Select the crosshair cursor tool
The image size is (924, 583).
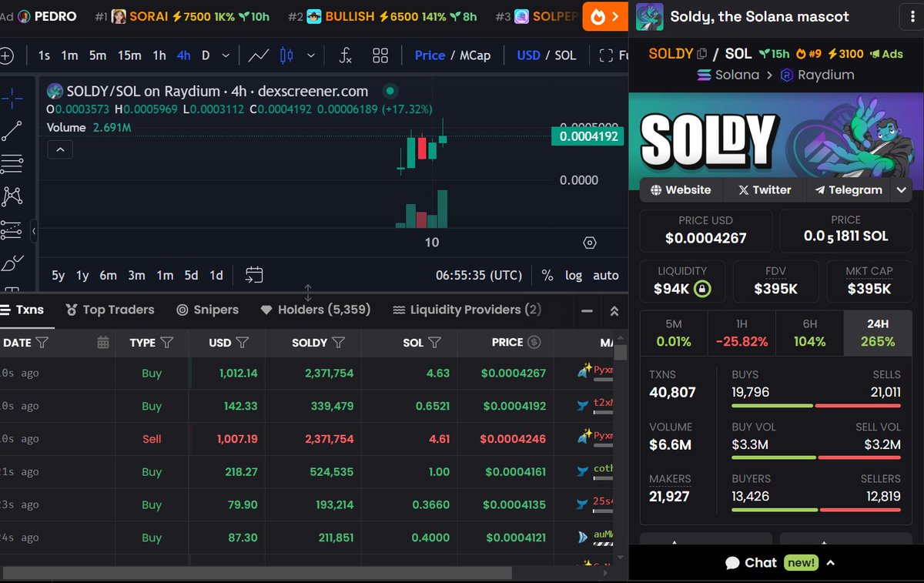[12, 98]
